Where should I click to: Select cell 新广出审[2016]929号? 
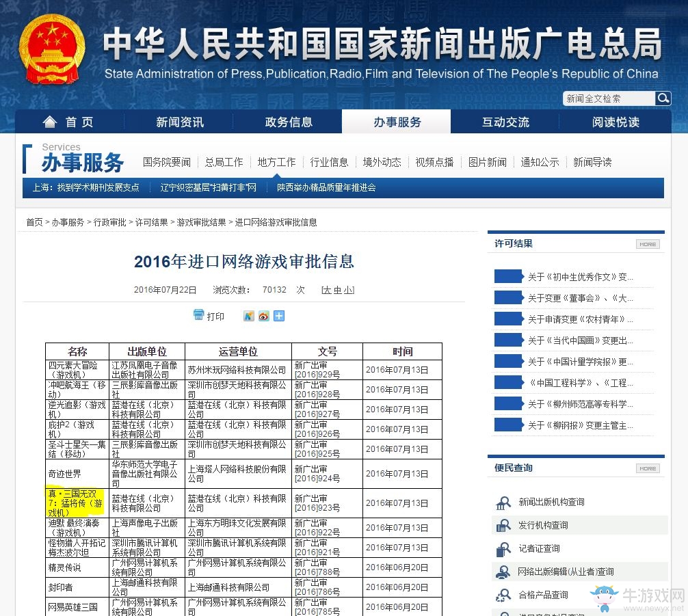tap(327, 370)
